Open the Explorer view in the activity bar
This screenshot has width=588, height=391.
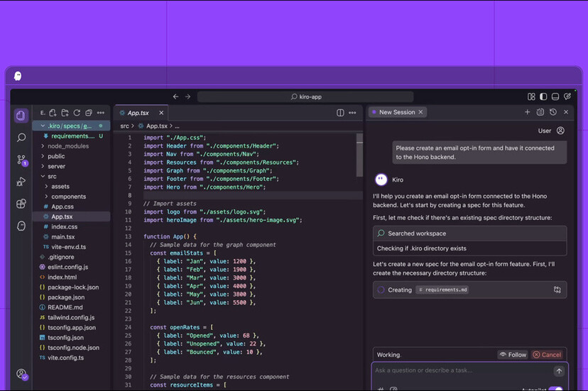21,116
